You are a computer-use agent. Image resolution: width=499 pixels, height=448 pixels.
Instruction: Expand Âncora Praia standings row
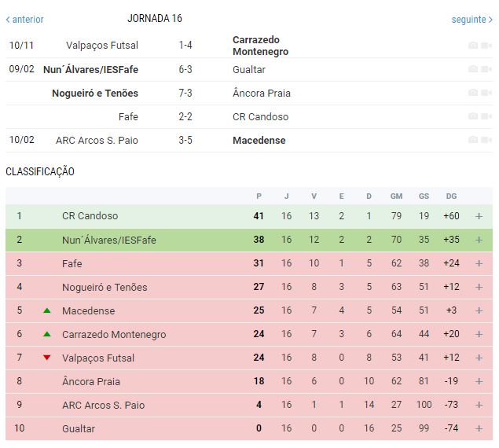(479, 381)
